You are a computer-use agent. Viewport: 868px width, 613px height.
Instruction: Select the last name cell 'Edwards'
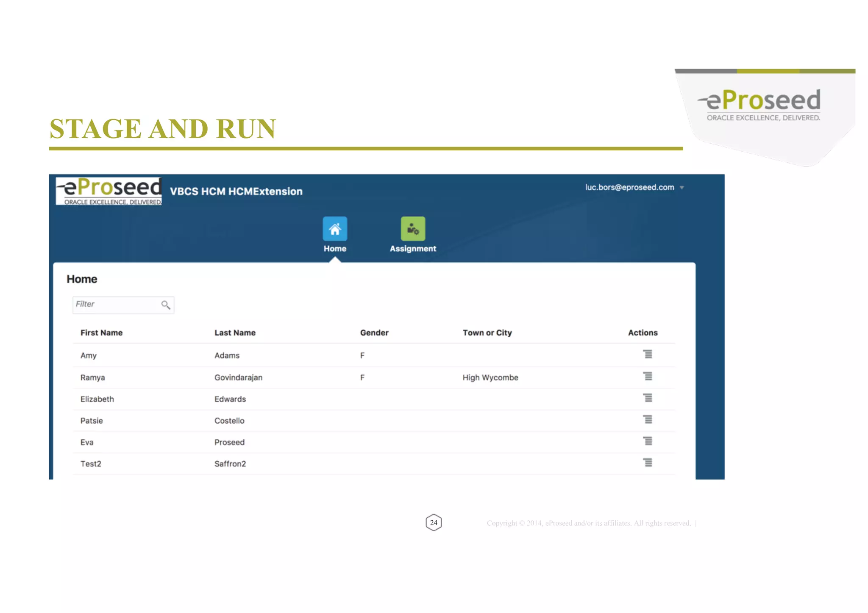(230, 399)
